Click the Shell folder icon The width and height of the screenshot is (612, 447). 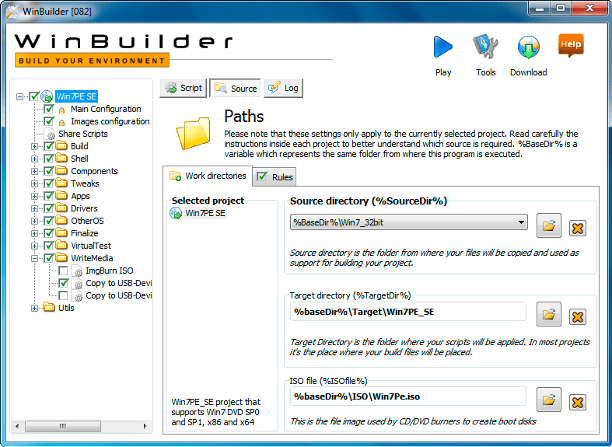point(61,158)
